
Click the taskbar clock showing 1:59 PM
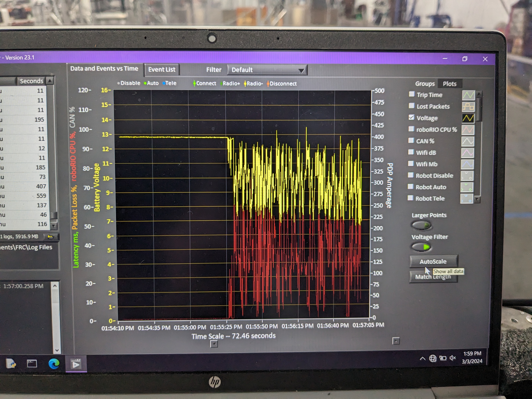pos(472,357)
